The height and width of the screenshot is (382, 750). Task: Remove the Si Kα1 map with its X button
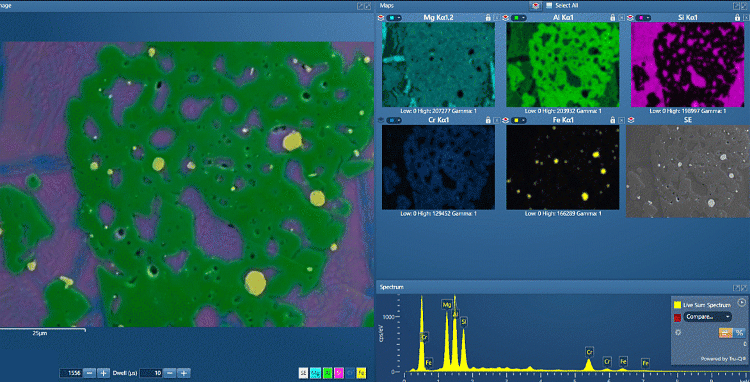746,17
